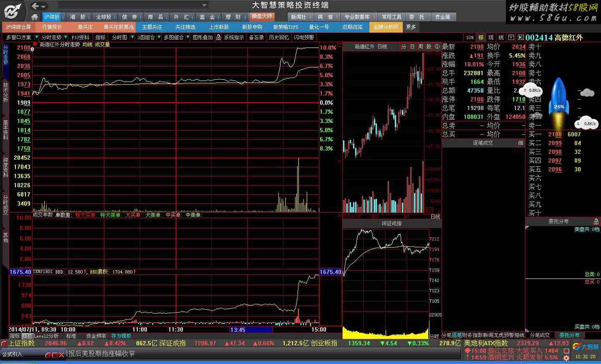
Task: Click the home icon in the top bar
Action: tap(35, 17)
